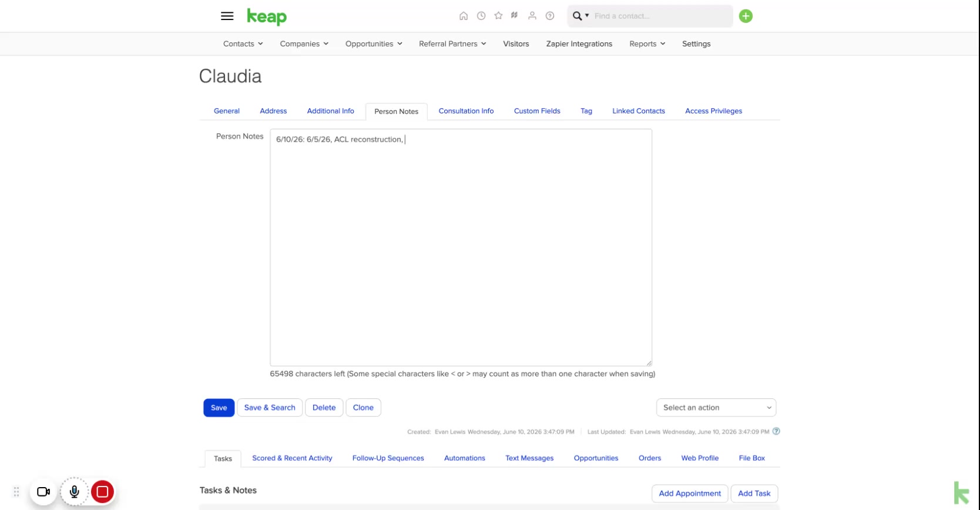This screenshot has width=980, height=510.
Task: Click the Add Appointment button
Action: pyautogui.click(x=690, y=494)
